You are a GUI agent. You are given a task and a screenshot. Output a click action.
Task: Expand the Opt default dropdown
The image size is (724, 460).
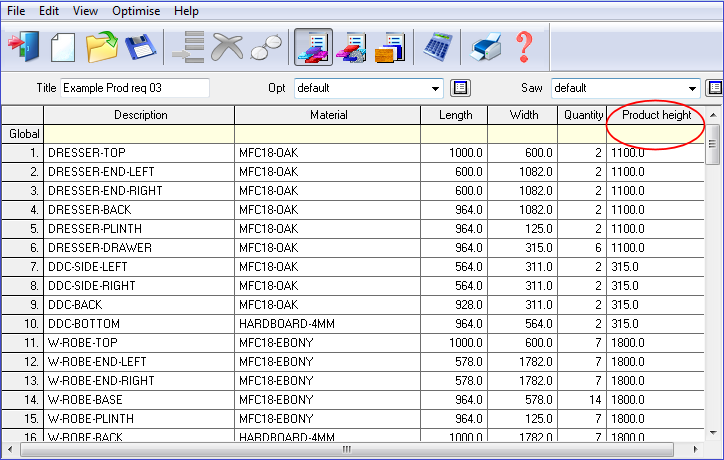435,88
